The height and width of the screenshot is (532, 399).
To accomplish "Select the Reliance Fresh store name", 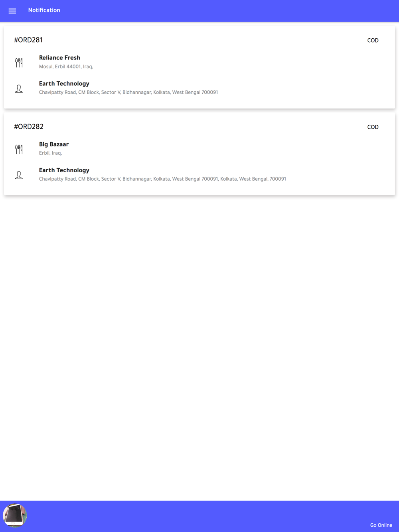I will pos(59,57).
